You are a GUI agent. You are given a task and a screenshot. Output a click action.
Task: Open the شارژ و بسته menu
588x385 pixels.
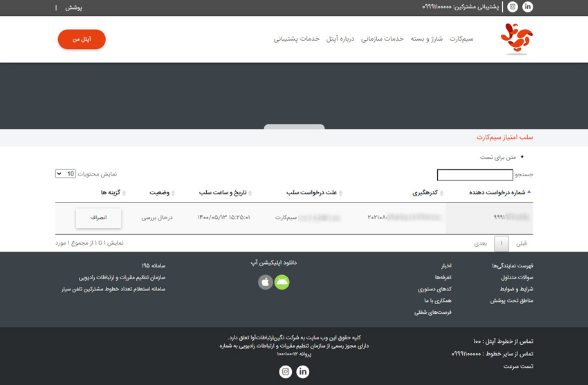tap(426, 39)
